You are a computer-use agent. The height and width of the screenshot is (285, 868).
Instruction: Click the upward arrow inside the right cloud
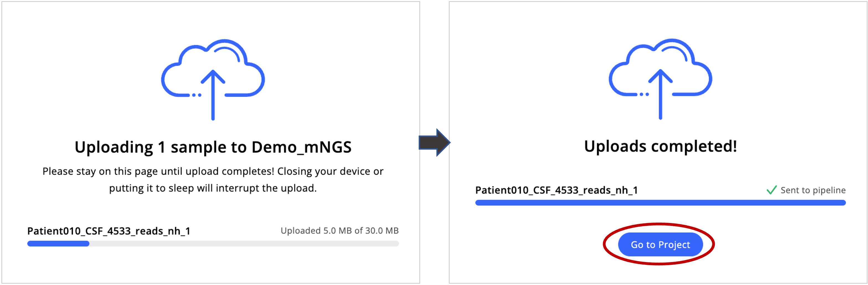(660, 94)
